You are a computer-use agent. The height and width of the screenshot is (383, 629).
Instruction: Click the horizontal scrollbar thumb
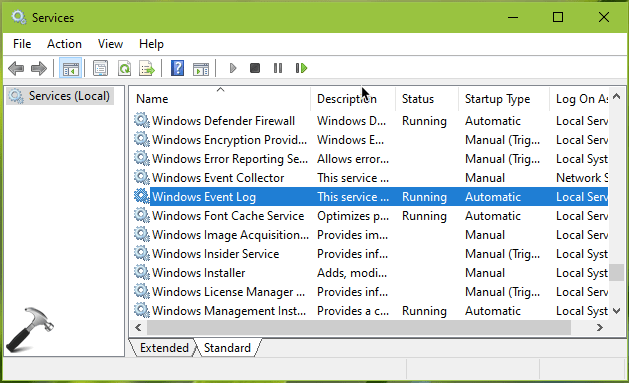(359, 328)
